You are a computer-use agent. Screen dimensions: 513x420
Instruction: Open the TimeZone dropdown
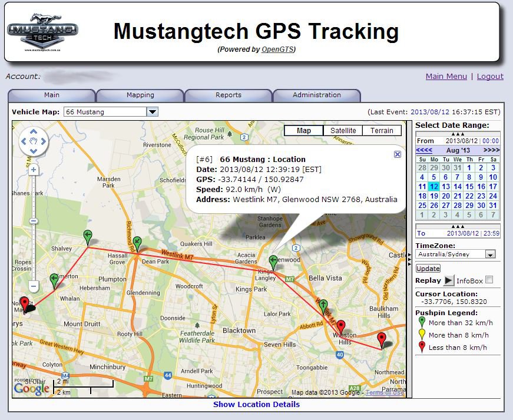click(490, 254)
